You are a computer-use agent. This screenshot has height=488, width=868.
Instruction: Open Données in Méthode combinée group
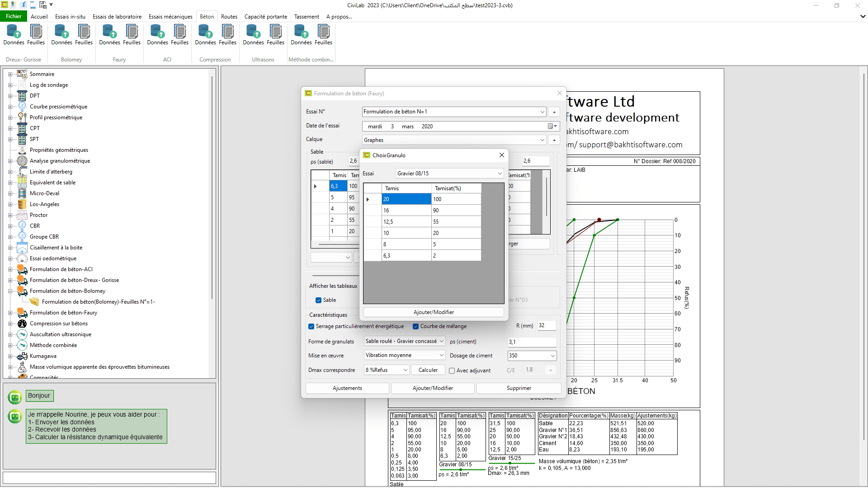(301, 35)
